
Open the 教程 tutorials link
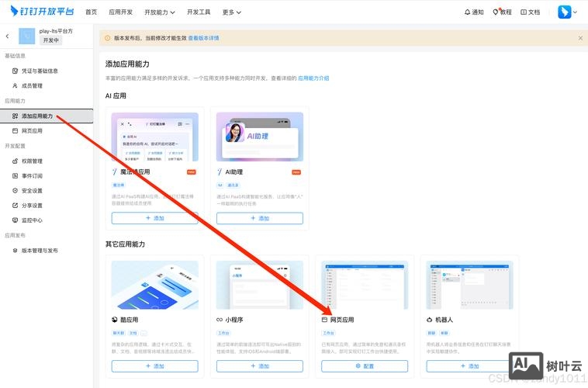[503, 12]
